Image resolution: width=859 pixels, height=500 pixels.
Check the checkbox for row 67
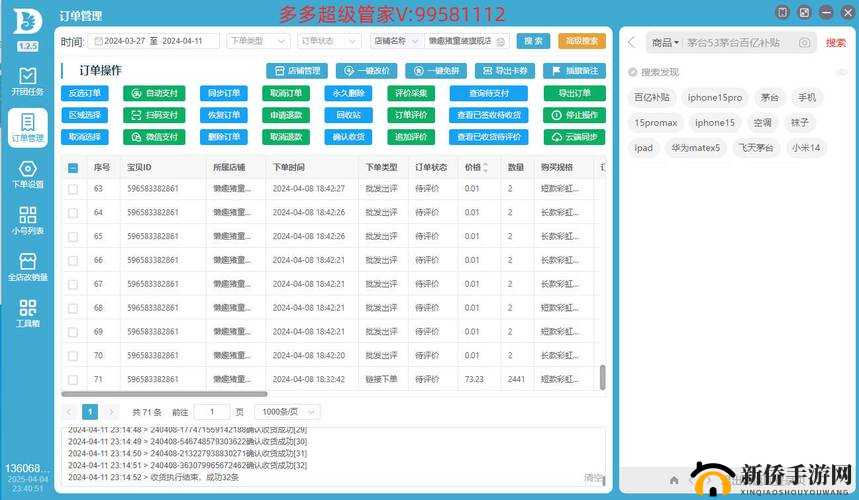[73, 285]
